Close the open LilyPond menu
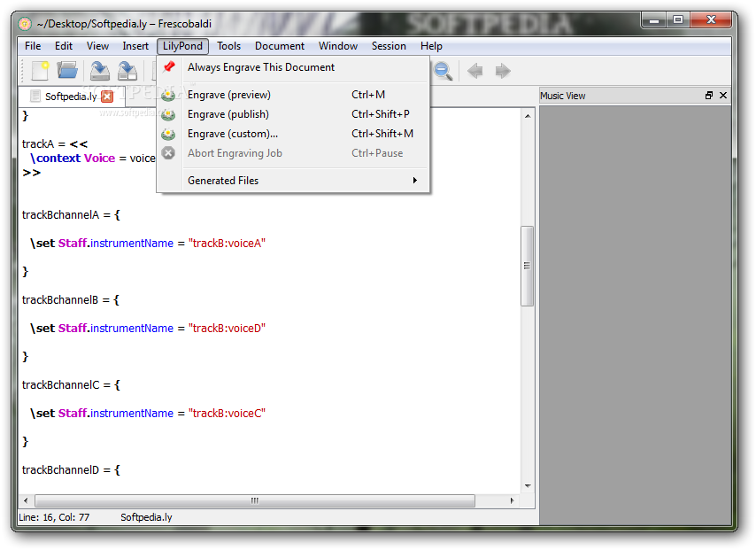 [182, 46]
